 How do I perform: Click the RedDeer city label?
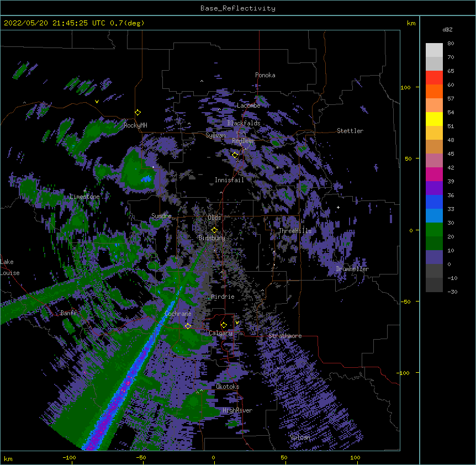[x=243, y=141]
